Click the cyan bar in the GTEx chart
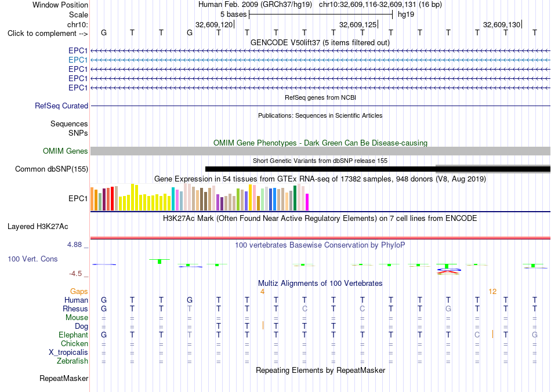Viewport: 551px width, 392px height. 173,199
